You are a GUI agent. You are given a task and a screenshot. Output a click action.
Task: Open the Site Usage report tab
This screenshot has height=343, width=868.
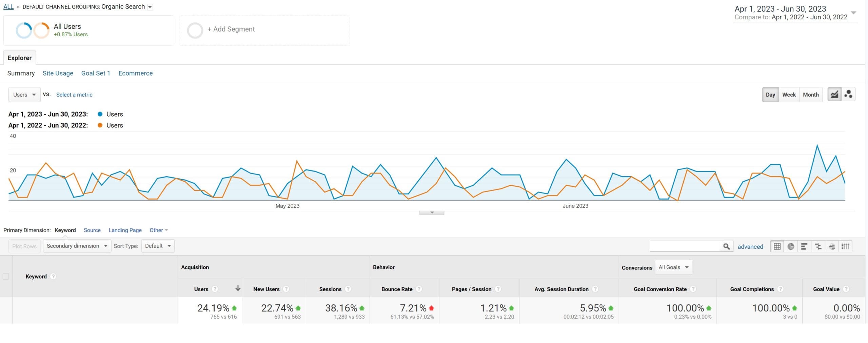pyautogui.click(x=58, y=73)
